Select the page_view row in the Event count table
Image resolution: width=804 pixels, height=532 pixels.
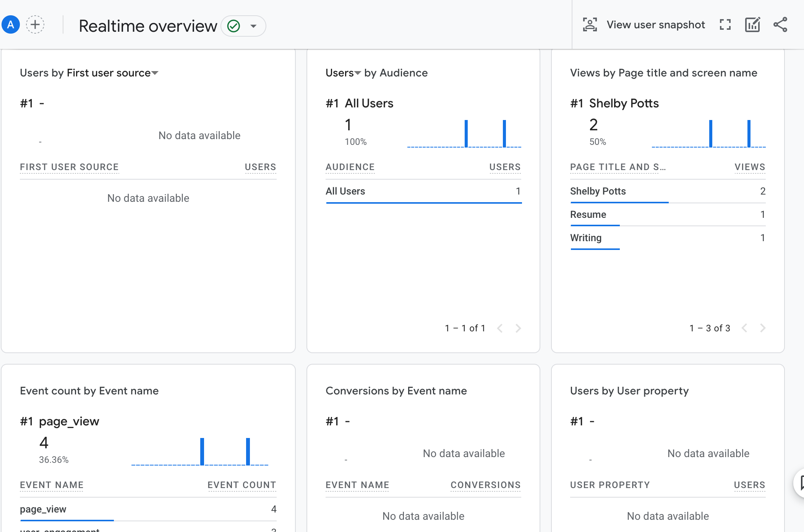tap(148, 509)
